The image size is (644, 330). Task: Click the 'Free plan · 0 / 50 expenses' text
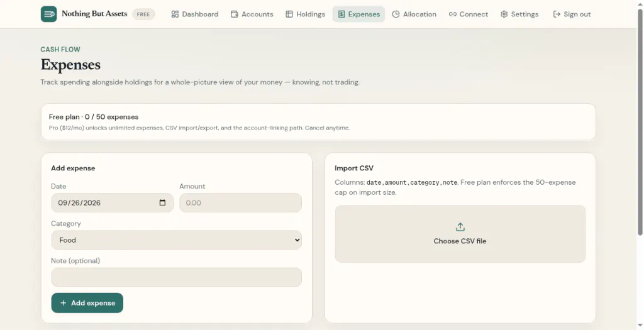(x=94, y=117)
